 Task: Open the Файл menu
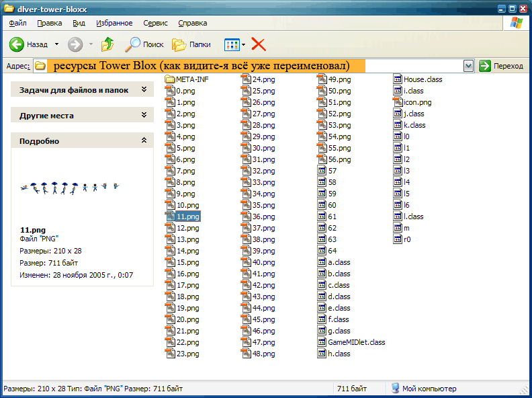click(x=18, y=23)
